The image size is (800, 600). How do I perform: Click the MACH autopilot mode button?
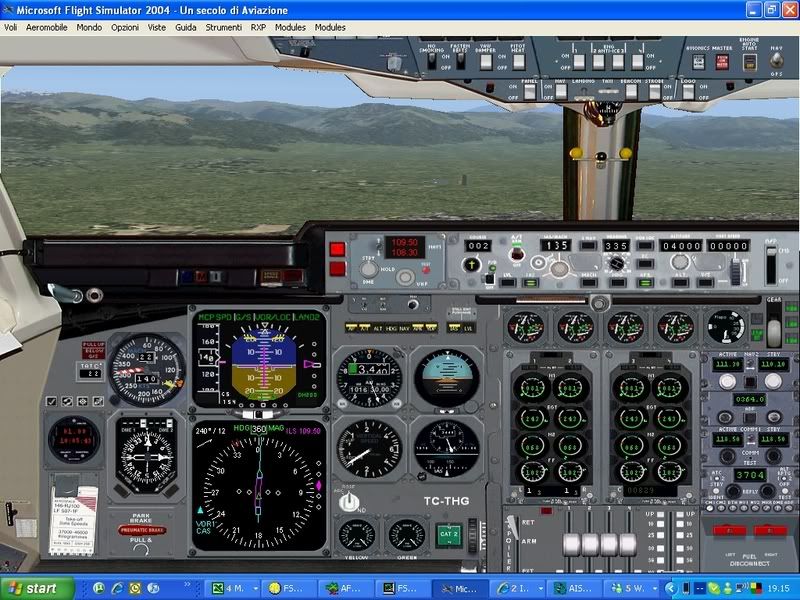588,282
